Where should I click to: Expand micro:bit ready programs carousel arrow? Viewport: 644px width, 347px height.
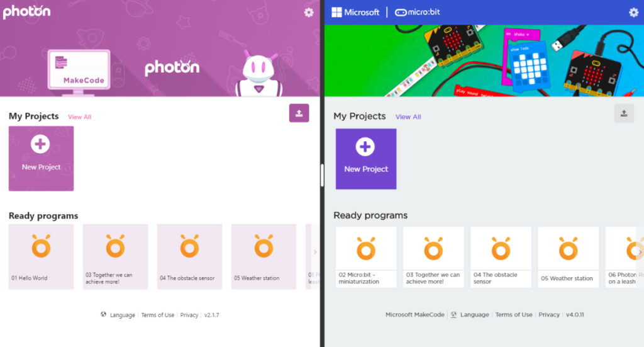point(640,252)
